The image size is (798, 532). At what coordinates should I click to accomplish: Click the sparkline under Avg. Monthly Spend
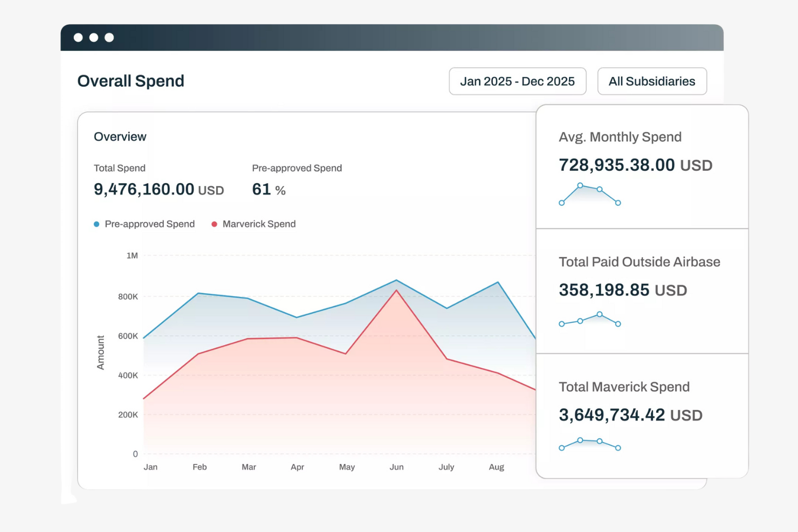(x=590, y=195)
